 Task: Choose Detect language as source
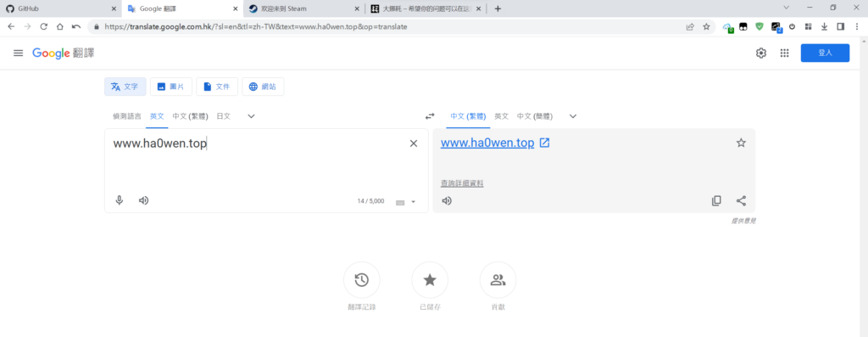tap(127, 116)
